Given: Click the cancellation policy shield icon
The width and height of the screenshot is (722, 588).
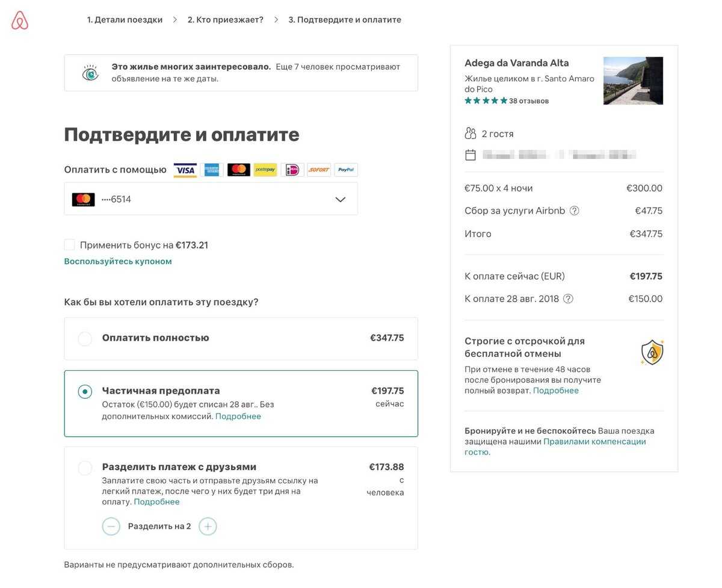Looking at the screenshot, I should pos(652,351).
